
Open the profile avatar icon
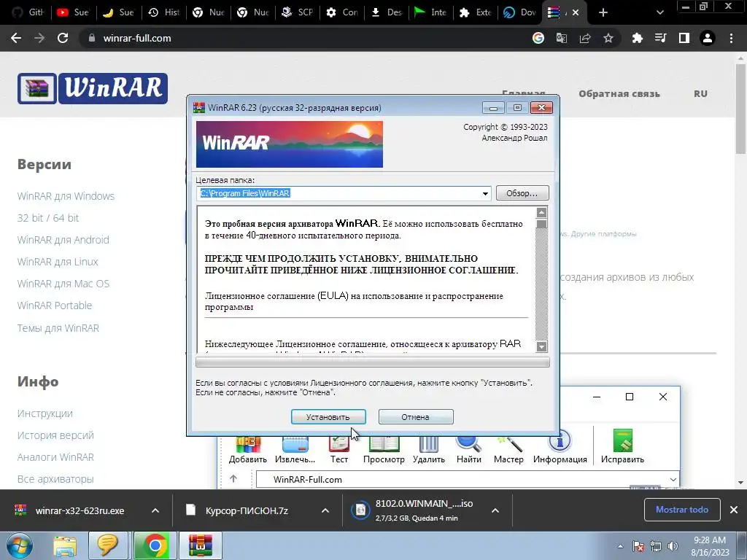[x=708, y=38]
